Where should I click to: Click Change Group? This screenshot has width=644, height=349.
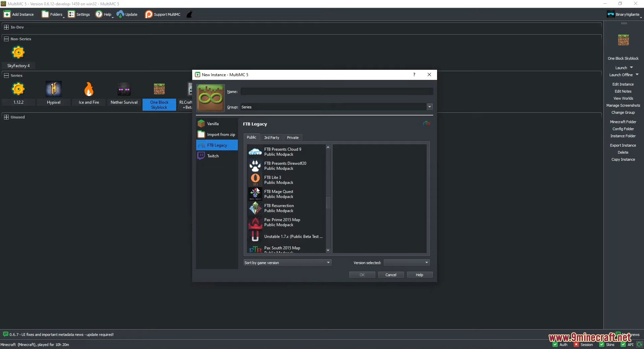pos(623,112)
